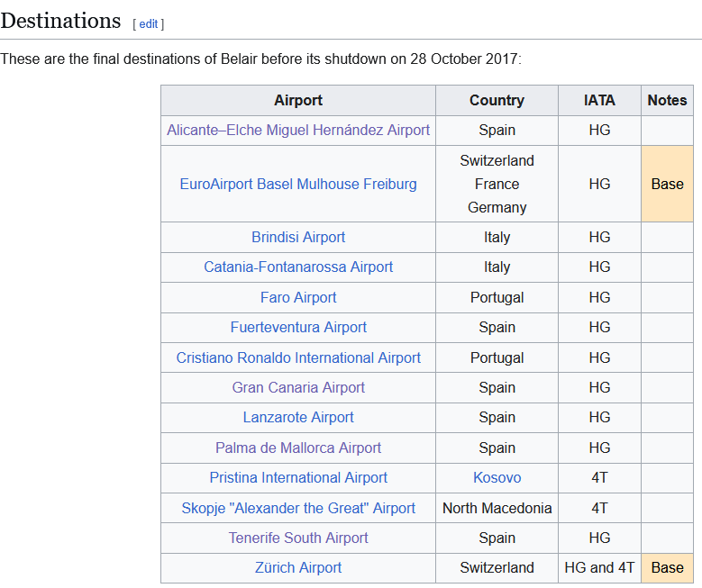Click the Airport column header

click(x=298, y=100)
